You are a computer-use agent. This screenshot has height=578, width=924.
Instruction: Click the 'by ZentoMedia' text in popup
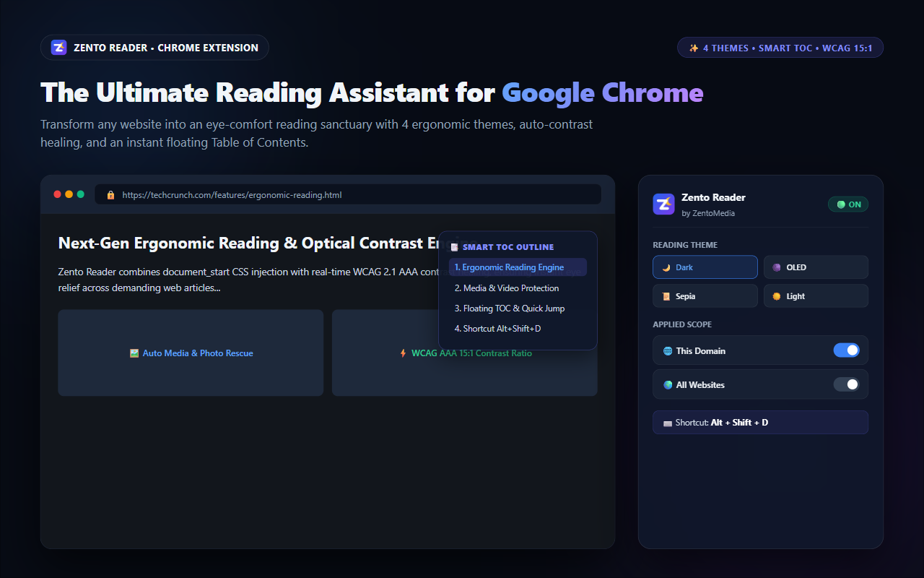click(x=708, y=213)
